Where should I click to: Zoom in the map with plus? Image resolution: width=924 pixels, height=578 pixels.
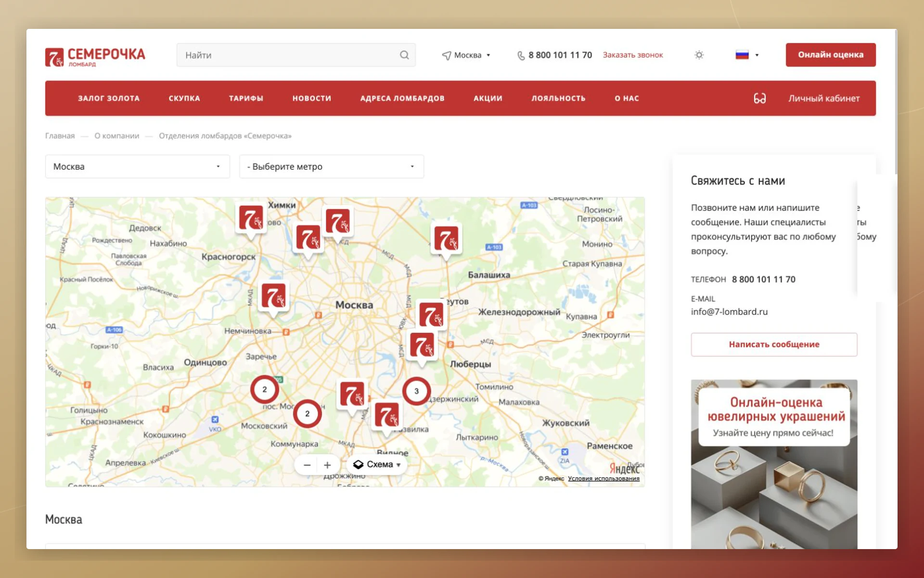click(x=327, y=465)
